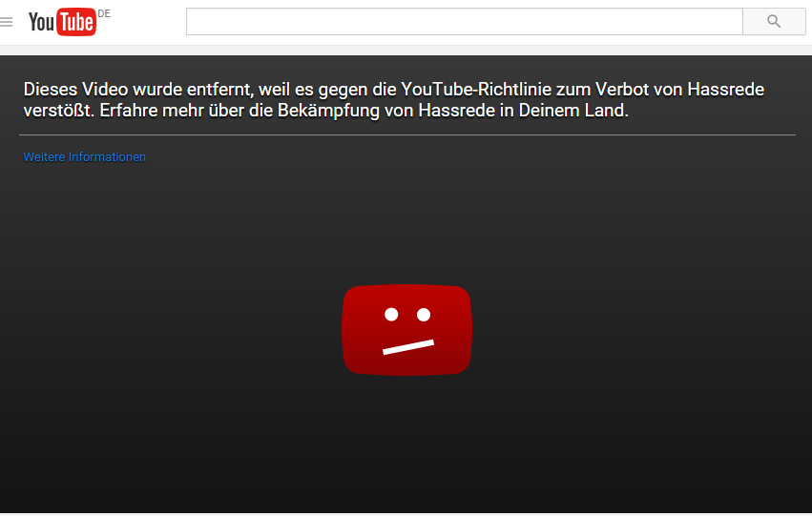Click the red sad-face video icon
This screenshot has height=516, width=812.
coord(407,330)
